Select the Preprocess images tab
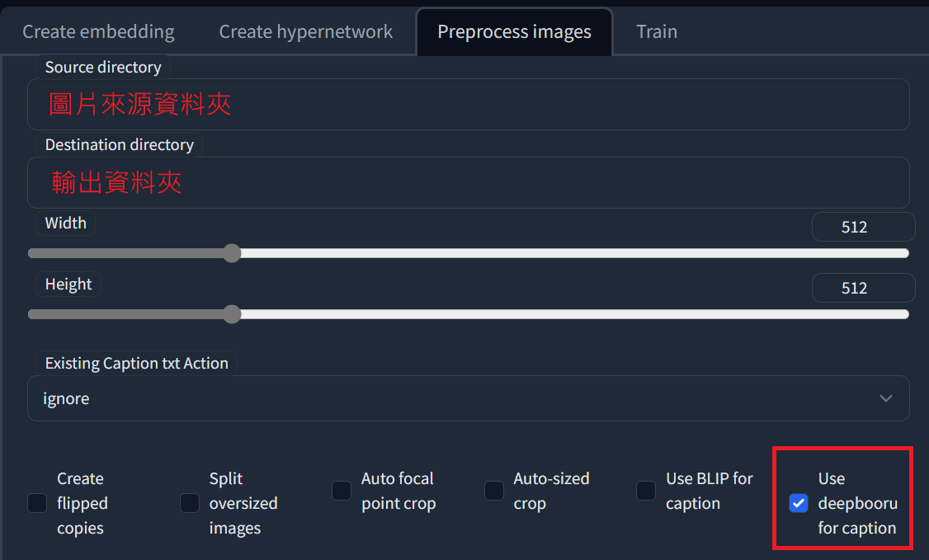The image size is (929, 560). (x=514, y=31)
